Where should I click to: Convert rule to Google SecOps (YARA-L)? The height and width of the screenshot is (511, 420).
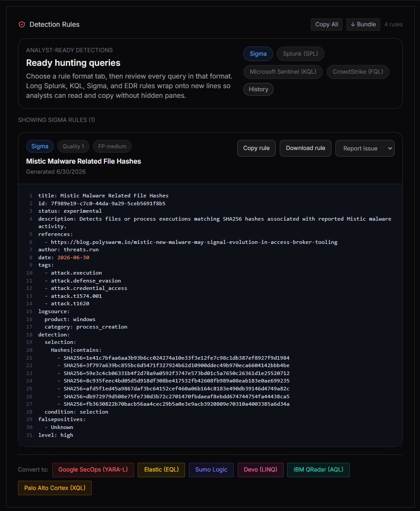click(x=93, y=470)
